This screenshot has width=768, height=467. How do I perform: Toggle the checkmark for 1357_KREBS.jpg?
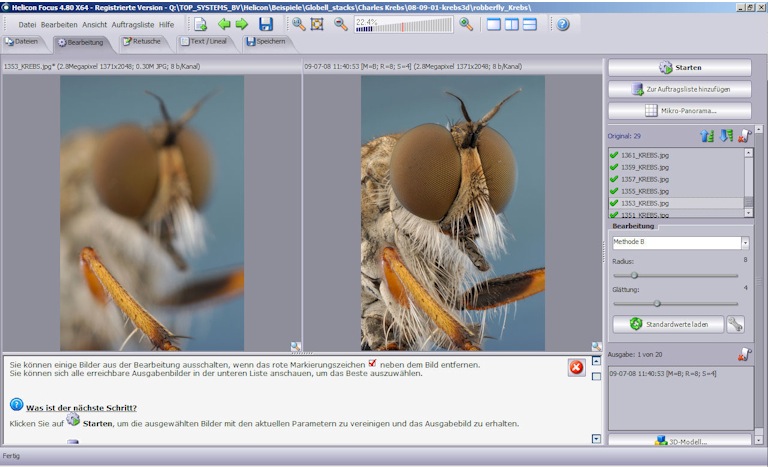(x=614, y=179)
